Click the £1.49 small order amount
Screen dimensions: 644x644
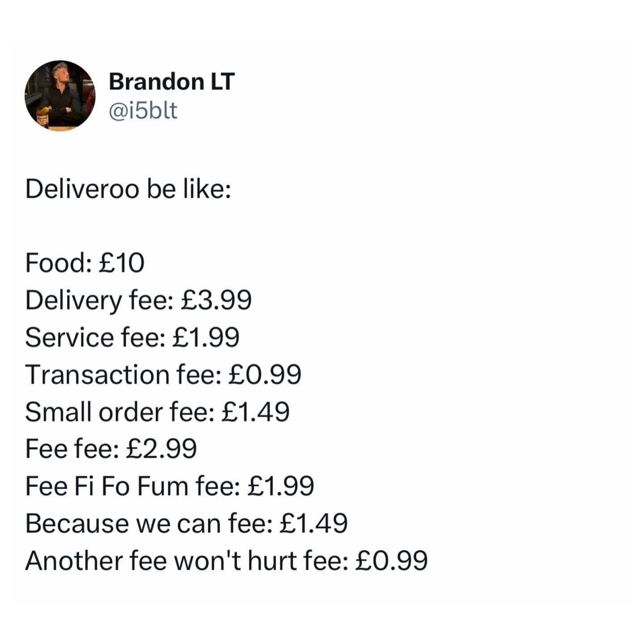pyautogui.click(x=256, y=412)
